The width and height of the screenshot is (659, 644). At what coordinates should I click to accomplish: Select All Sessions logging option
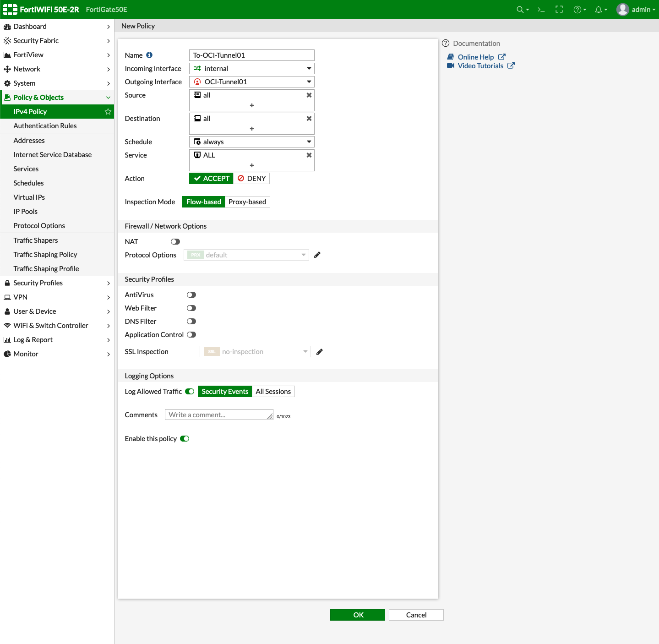click(273, 392)
